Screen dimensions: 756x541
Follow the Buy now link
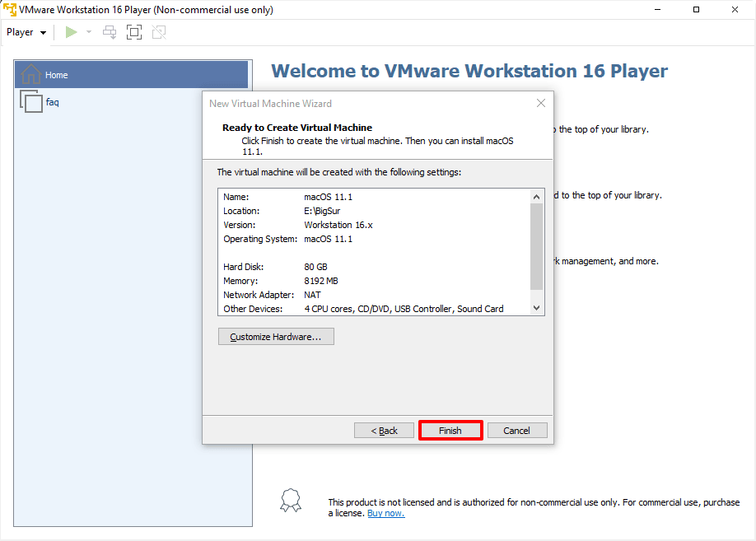coord(385,513)
